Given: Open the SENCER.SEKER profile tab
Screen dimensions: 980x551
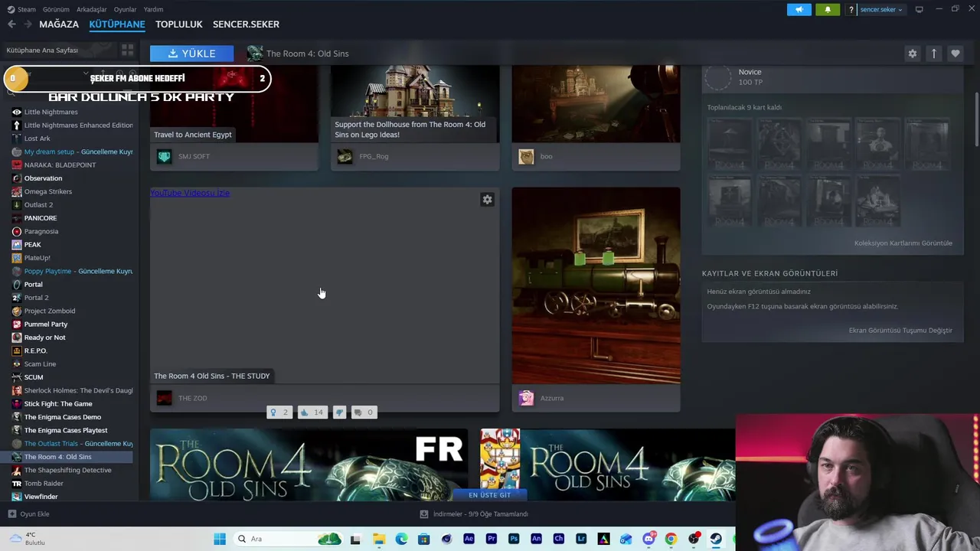Looking at the screenshot, I should [x=246, y=24].
